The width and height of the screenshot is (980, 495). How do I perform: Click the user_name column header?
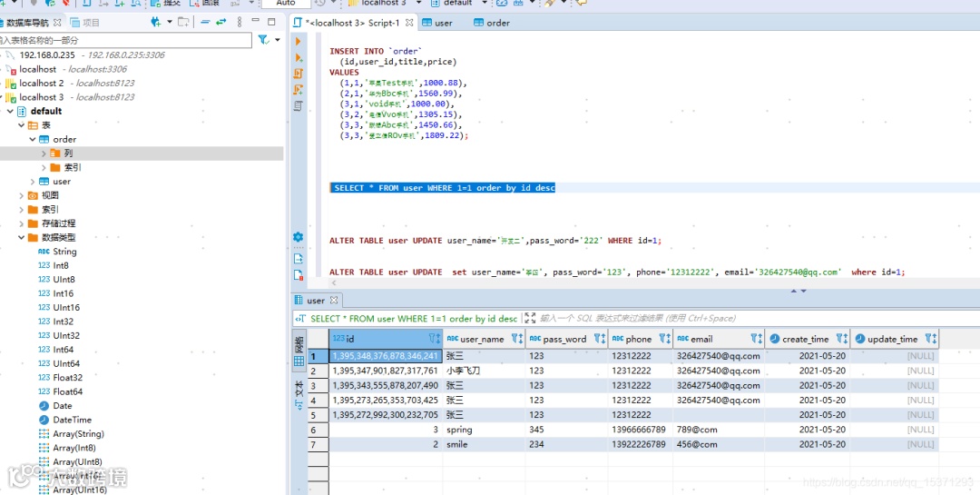pos(481,339)
